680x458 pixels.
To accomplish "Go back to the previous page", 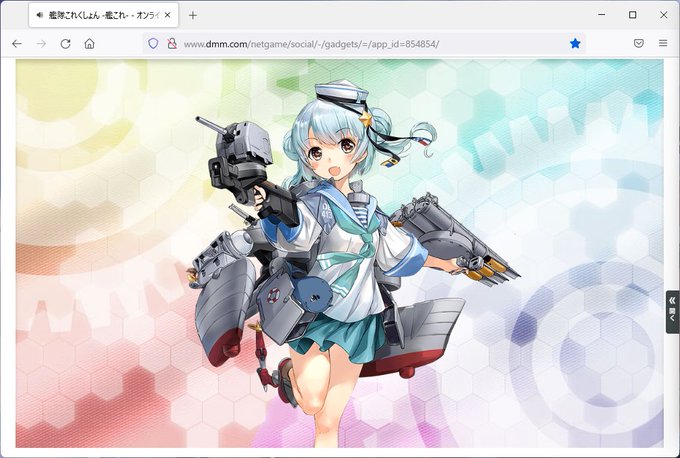I will click(17, 43).
